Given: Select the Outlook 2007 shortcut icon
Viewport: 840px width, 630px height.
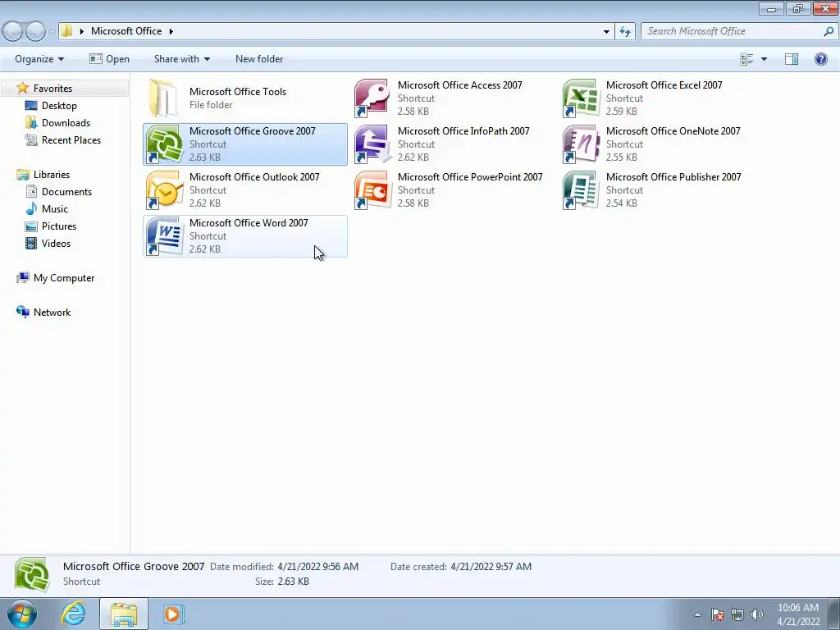Looking at the screenshot, I should tap(164, 190).
